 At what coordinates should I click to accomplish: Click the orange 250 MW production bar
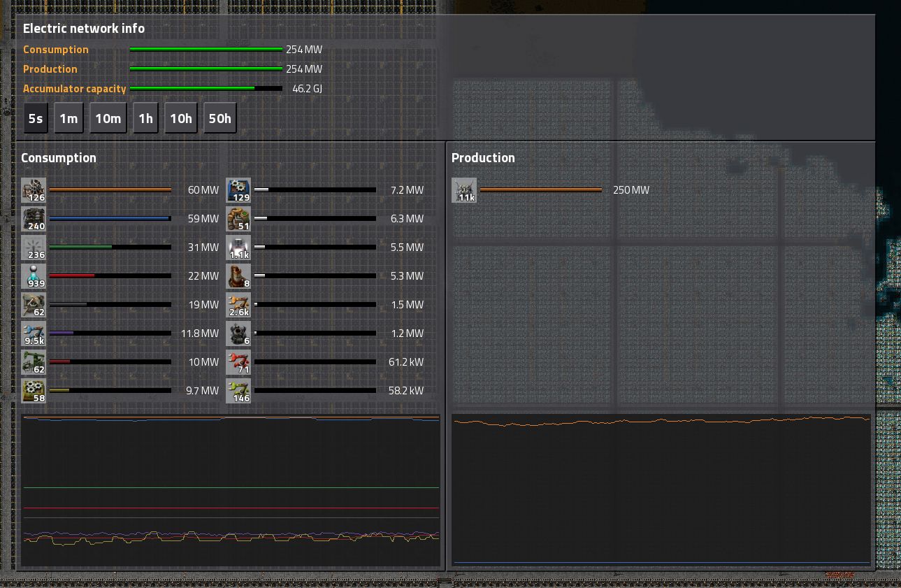(541, 189)
